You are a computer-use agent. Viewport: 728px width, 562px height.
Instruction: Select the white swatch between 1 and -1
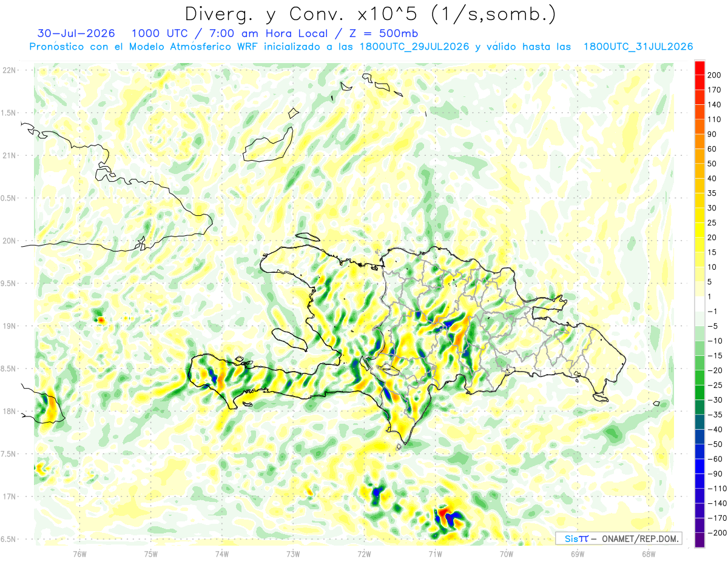[699, 304]
